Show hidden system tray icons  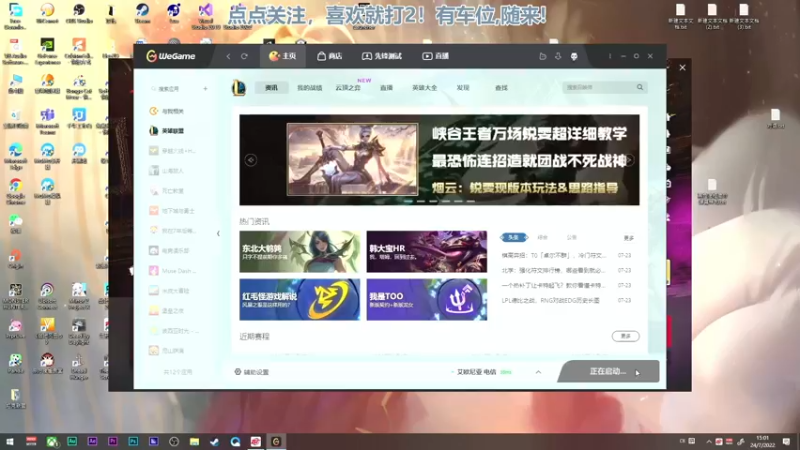click(x=709, y=441)
